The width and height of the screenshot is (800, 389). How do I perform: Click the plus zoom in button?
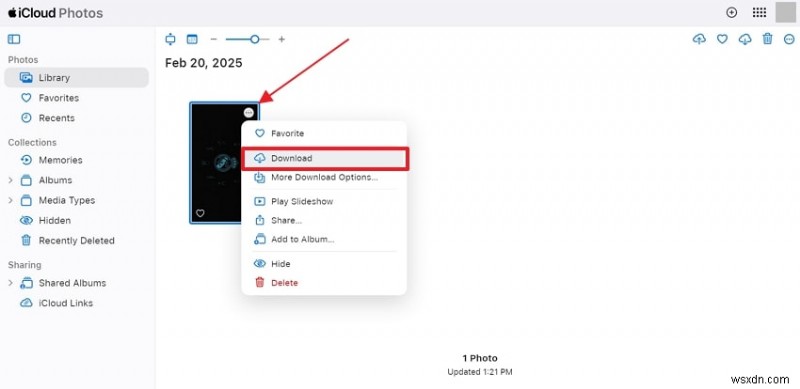282,39
